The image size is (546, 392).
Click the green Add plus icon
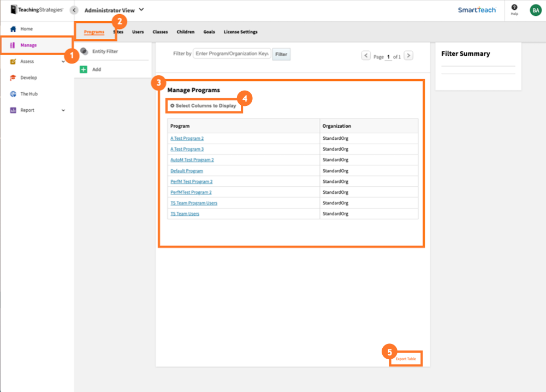point(84,69)
